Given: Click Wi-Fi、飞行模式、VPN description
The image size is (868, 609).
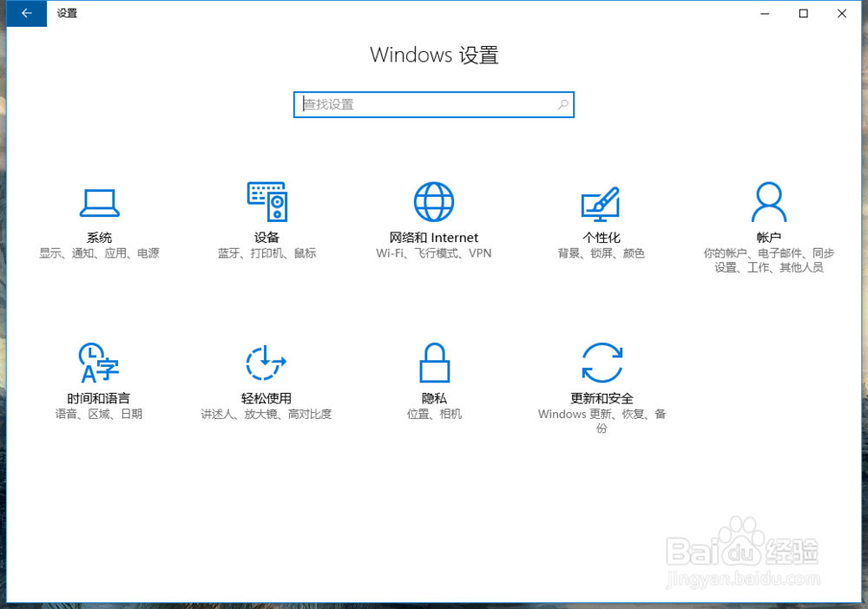Looking at the screenshot, I should click(434, 253).
